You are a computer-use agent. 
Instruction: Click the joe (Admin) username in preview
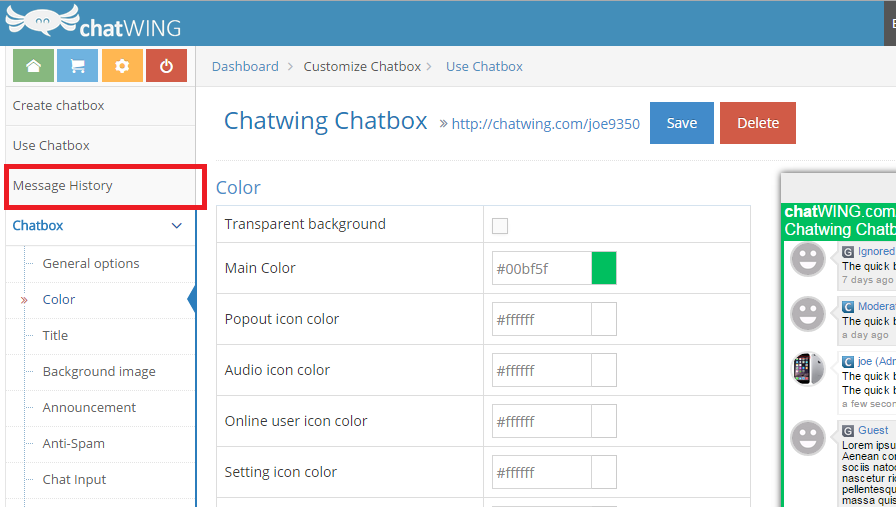(876, 361)
